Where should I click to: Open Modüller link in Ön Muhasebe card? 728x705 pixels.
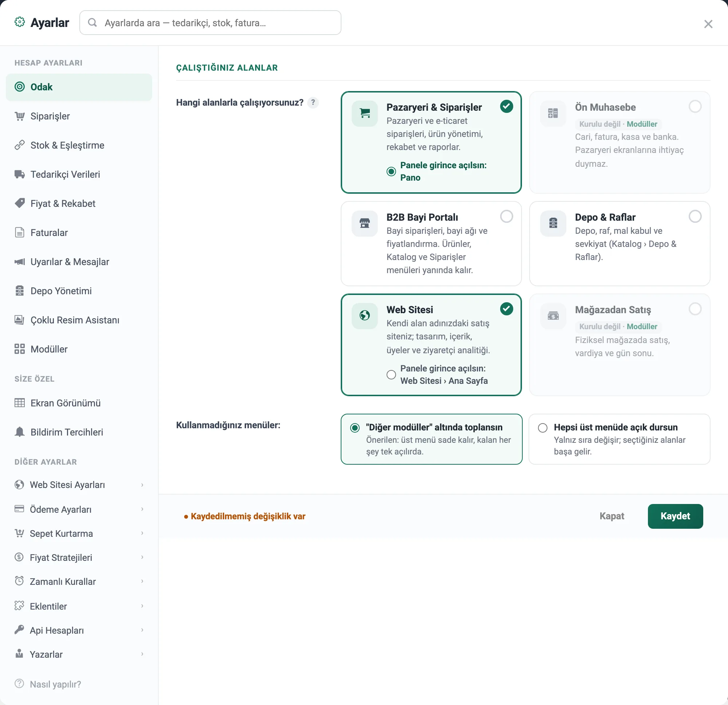(x=642, y=124)
